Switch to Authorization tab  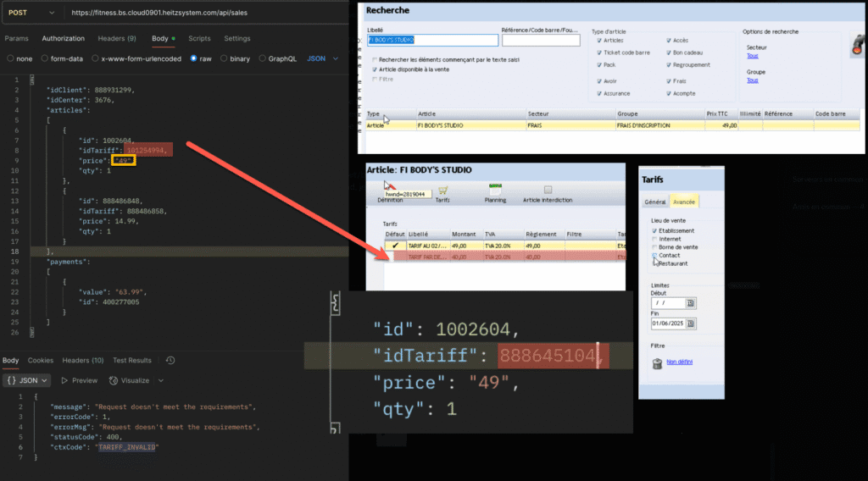tap(63, 38)
